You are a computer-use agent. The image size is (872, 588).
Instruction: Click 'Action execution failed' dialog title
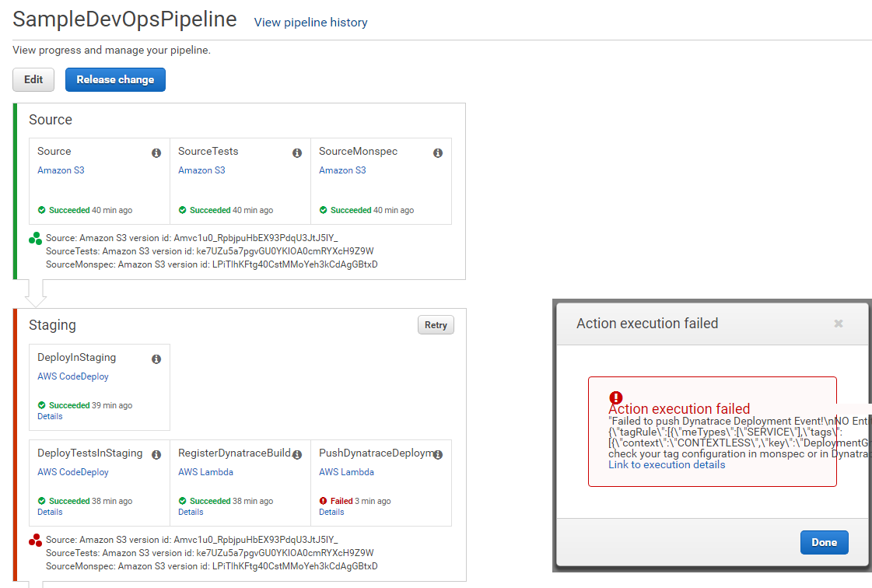[647, 324]
